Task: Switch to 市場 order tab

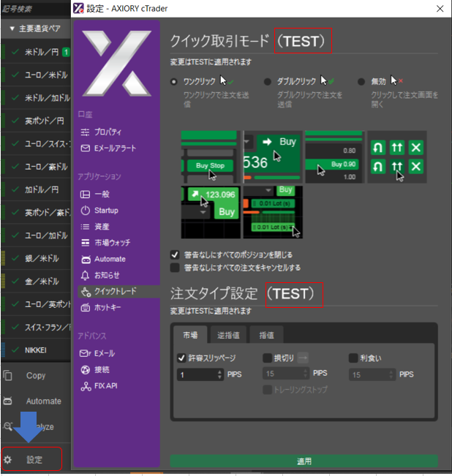Action: pos(190,335)
